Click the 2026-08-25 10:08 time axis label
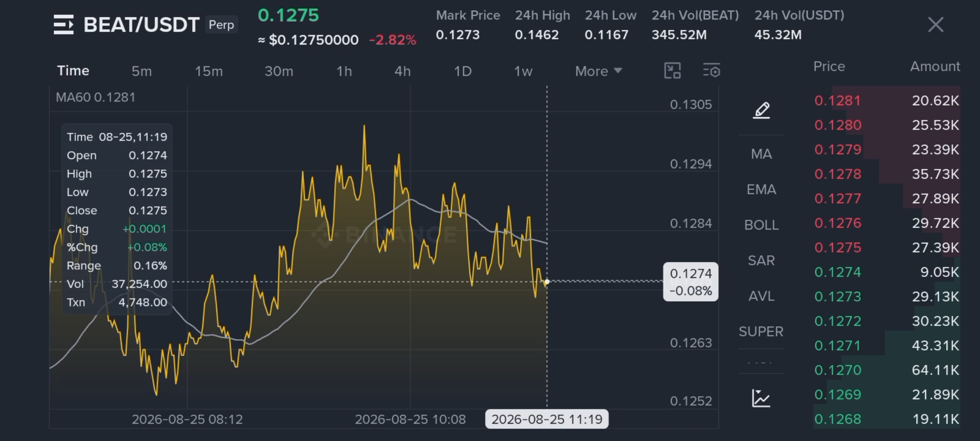980x441 pixels. point(410,420)
